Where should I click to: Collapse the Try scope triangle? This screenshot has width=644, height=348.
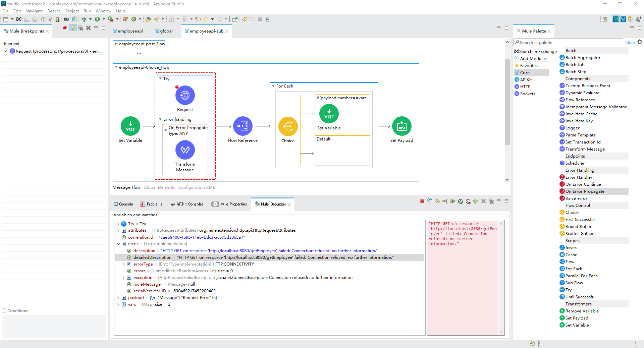pos(160,78)
